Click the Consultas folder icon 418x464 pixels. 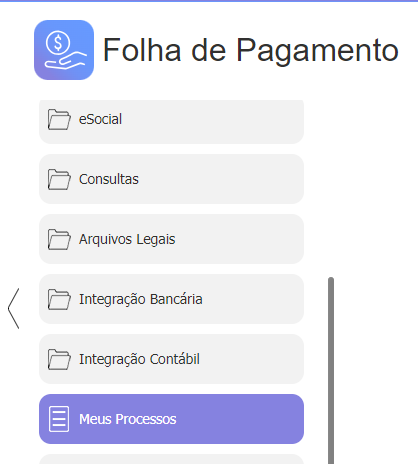pyautogui.click(x=59, y=179)
